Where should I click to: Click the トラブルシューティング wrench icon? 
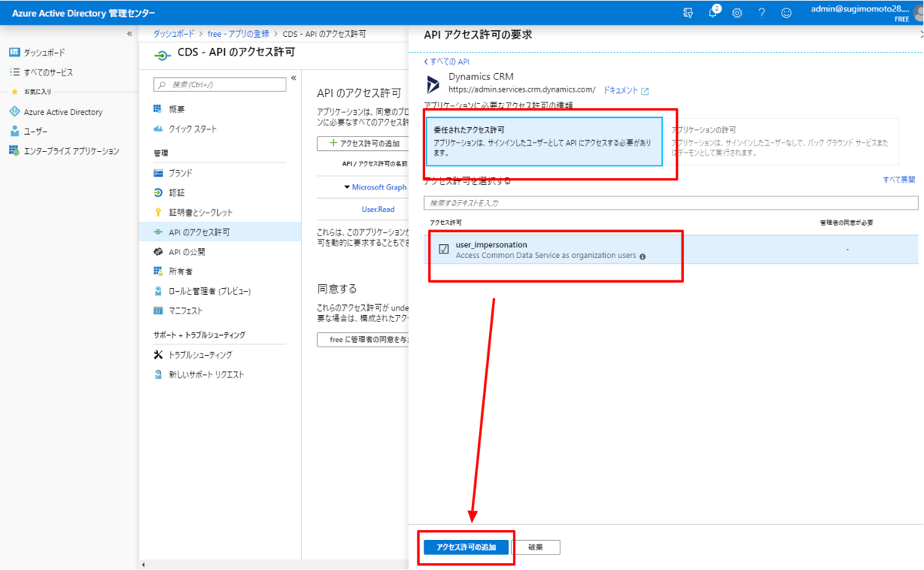click(158, 355)
